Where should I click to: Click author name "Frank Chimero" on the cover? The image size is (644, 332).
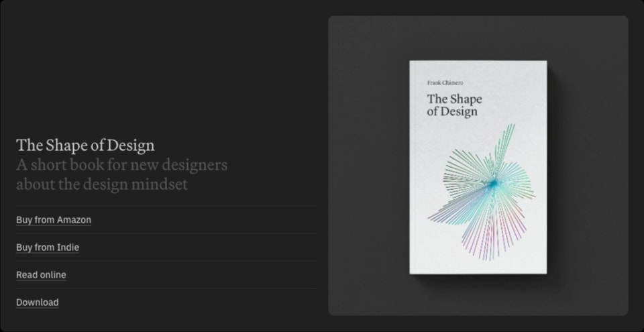(445, 83)
